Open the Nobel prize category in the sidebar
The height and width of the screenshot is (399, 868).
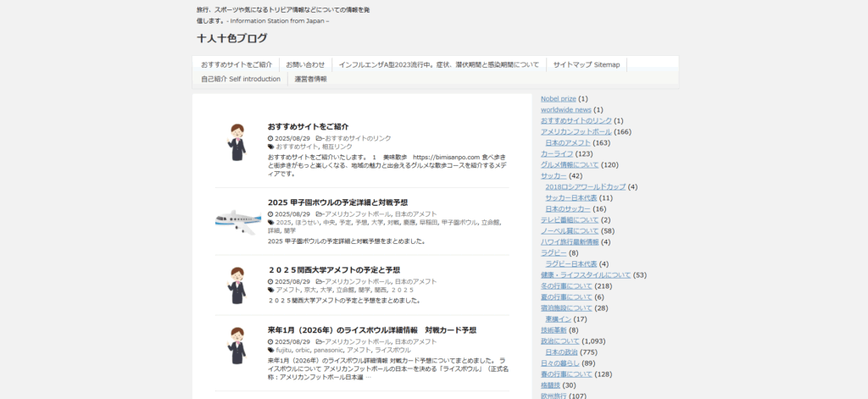[x=558, y=98]
